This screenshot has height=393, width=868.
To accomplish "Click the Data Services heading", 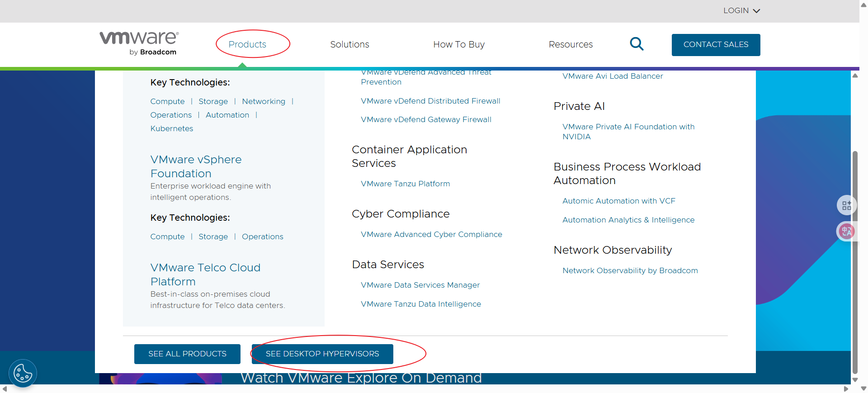I will [388, 265].
